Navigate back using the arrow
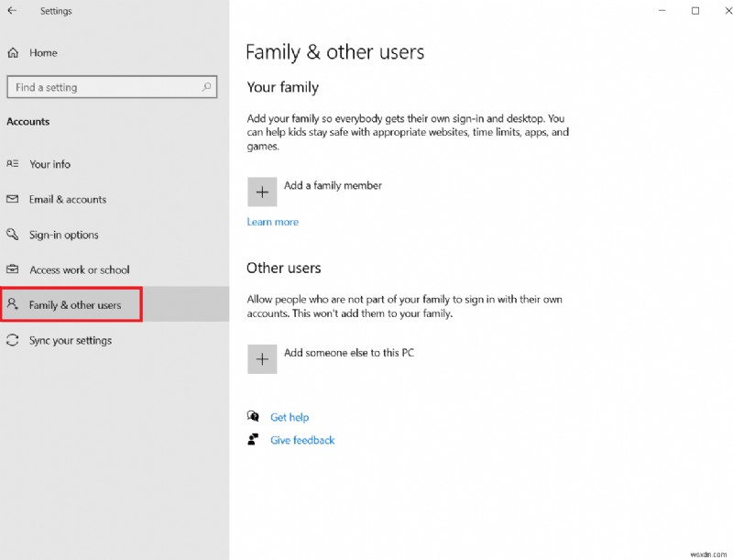The height and width of the screenshot is (560, 733). (12, 11)
